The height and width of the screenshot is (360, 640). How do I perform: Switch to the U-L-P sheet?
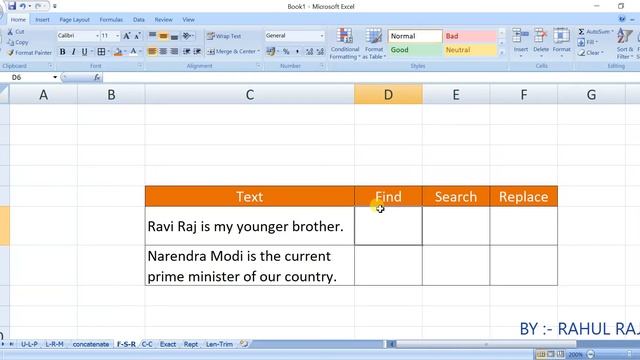[29, 344]
